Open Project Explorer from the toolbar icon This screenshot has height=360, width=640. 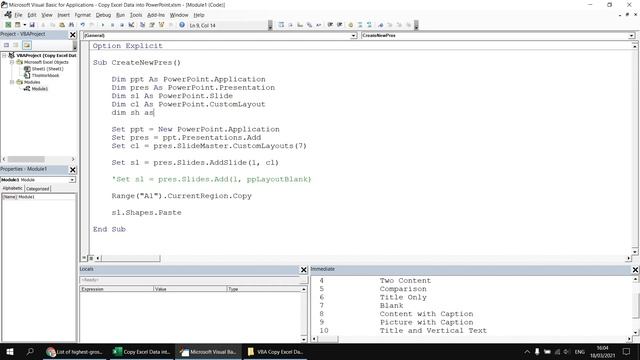142,25
